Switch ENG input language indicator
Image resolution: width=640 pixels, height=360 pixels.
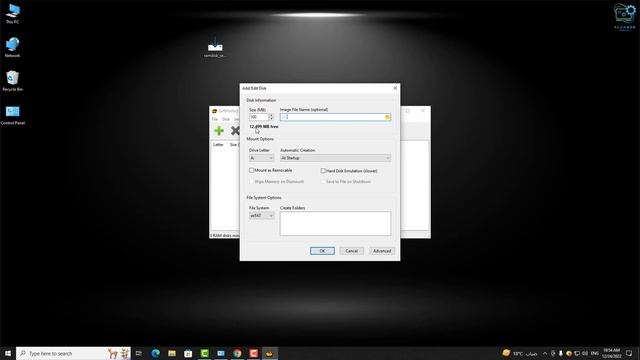coord(595,353)
